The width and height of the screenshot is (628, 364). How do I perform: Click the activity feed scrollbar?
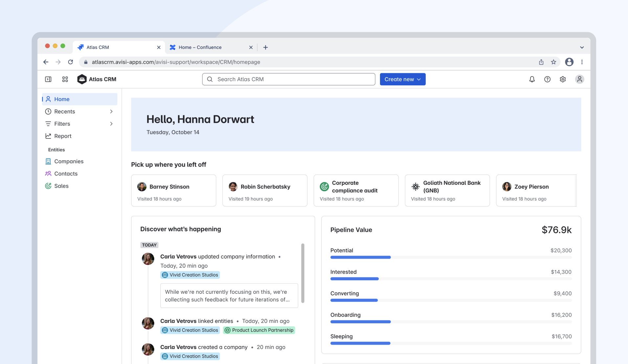pos(303,273)
